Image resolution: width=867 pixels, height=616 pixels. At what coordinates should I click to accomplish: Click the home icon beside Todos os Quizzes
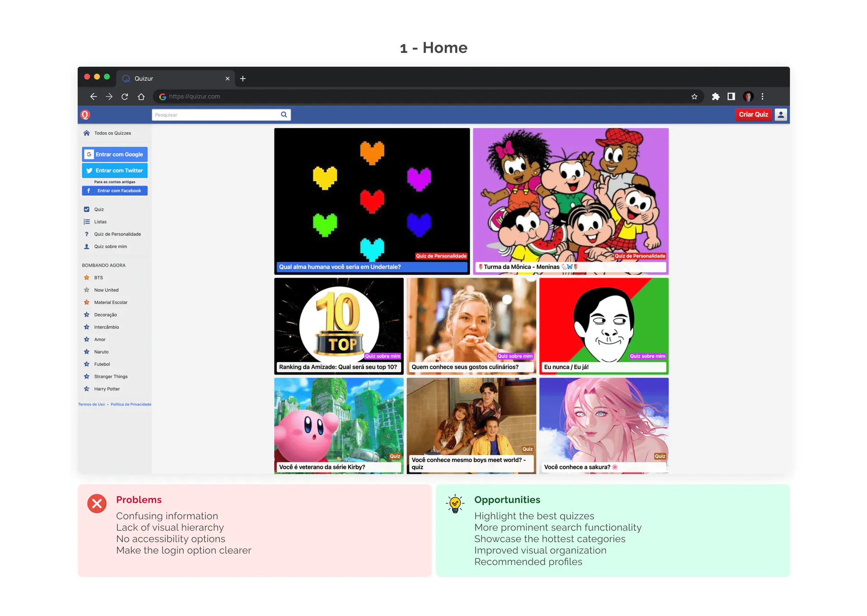point(87,133)
